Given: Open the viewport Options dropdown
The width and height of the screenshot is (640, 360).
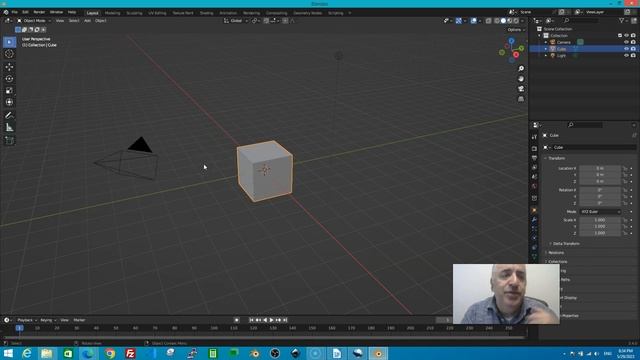Looking at the screenshot, I should point(516,30).
